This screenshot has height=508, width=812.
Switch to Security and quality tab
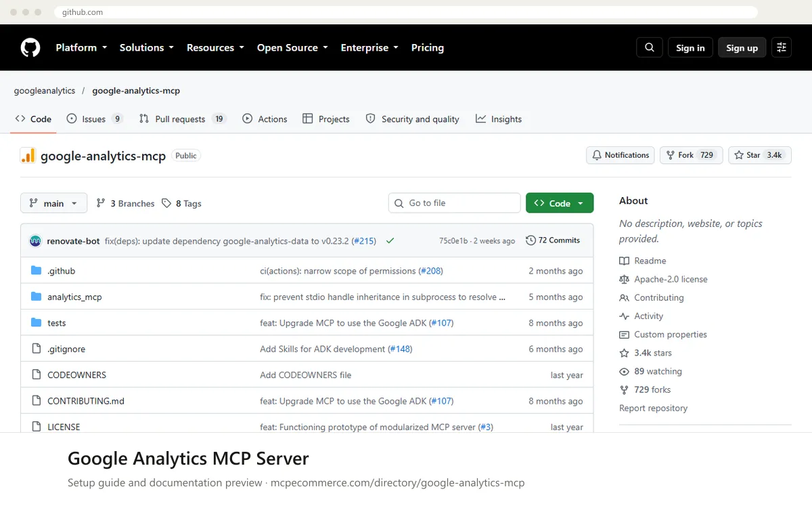coord(412,119)
